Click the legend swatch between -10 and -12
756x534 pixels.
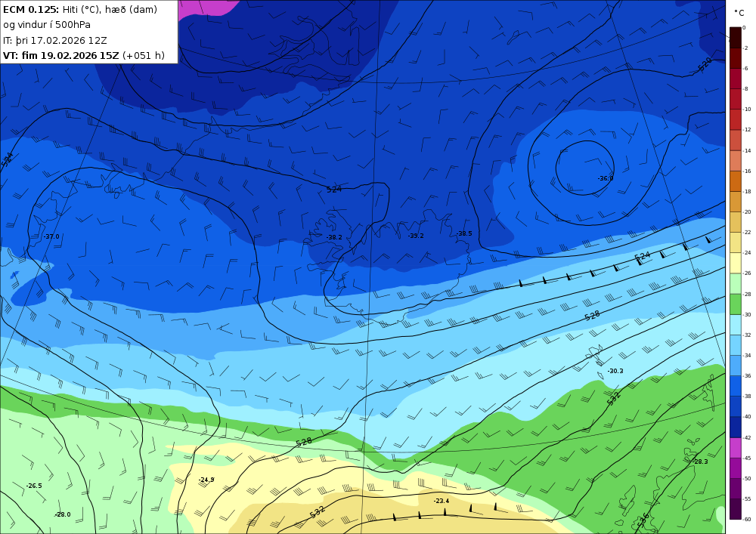point(736,119)
